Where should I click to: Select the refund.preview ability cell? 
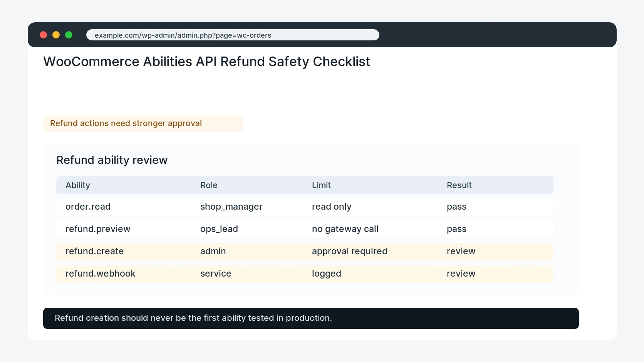[x=98, y=229]
